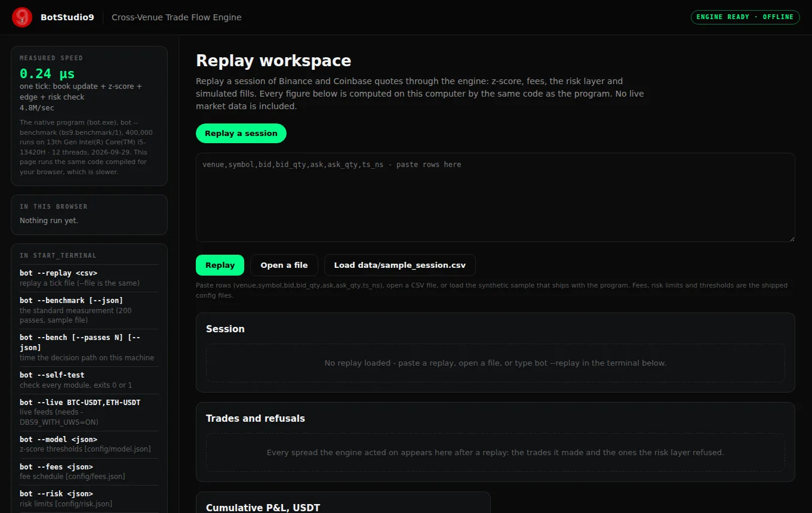Click the Every spread the engine acted on placeholder
812x513 pixels.
coord(496,453)
